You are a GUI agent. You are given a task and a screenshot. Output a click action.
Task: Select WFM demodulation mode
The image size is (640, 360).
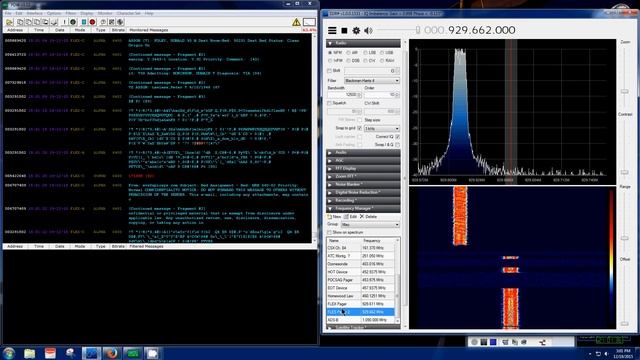click(336, 60)
